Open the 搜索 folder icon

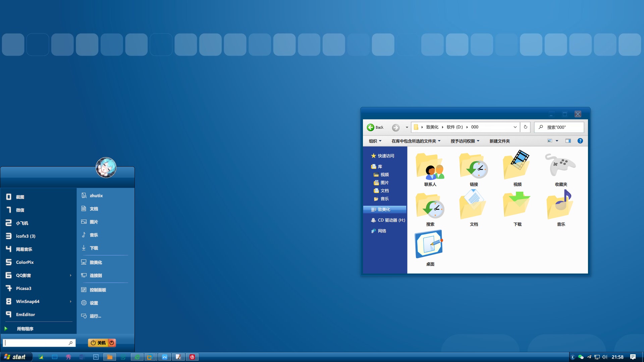click(430, 206)
